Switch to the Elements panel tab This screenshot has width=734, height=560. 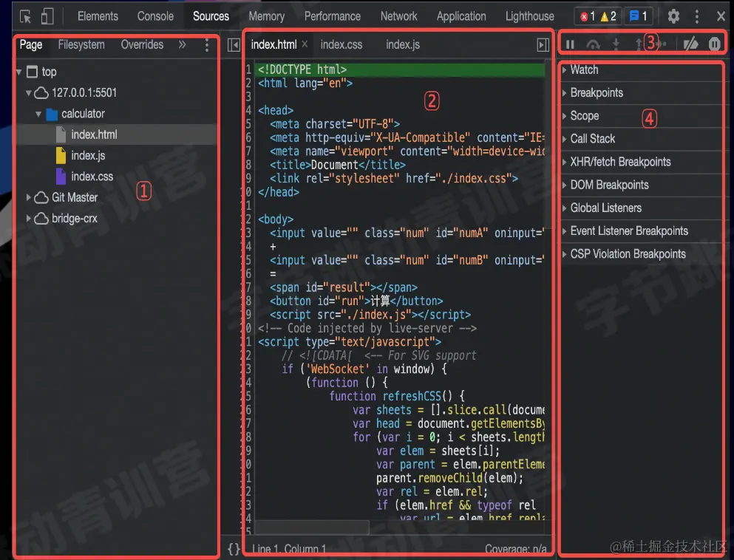[98, 16]
